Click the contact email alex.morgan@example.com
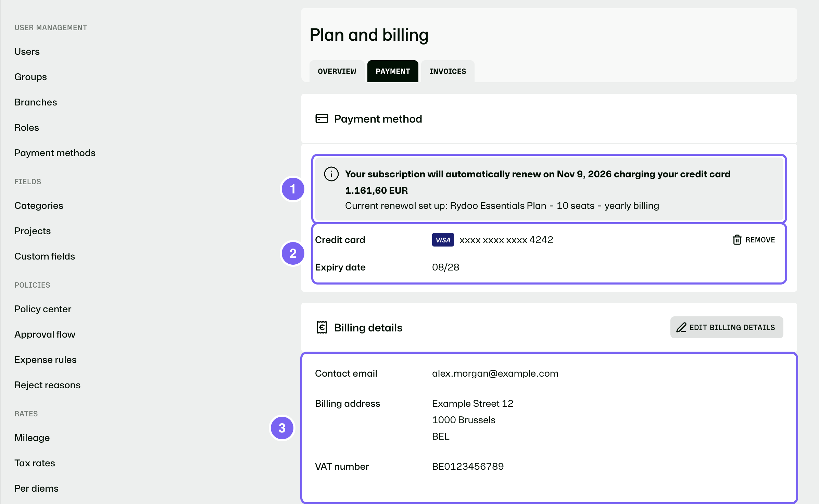The width and height of the screenshot is (819, 504). point(495,373)
